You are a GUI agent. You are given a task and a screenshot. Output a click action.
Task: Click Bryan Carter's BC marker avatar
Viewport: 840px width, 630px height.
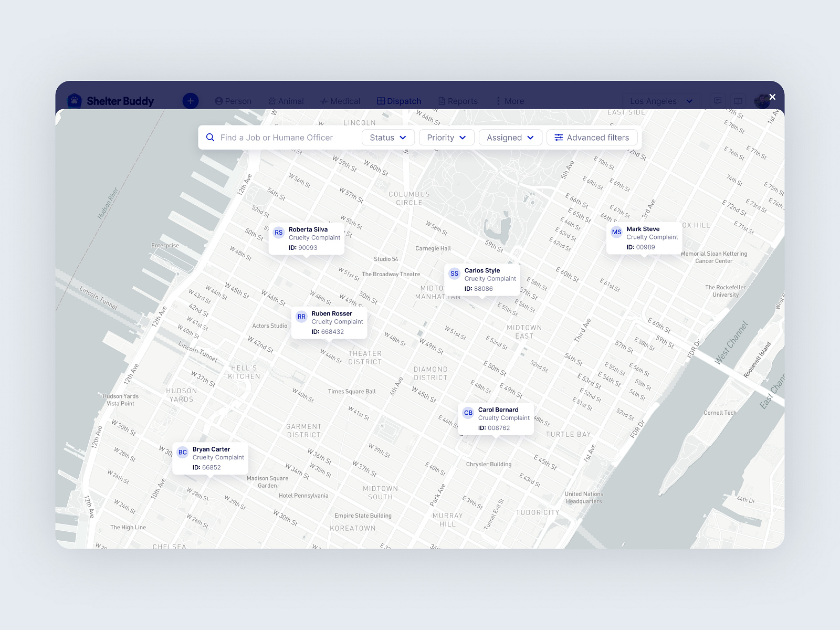182,452
